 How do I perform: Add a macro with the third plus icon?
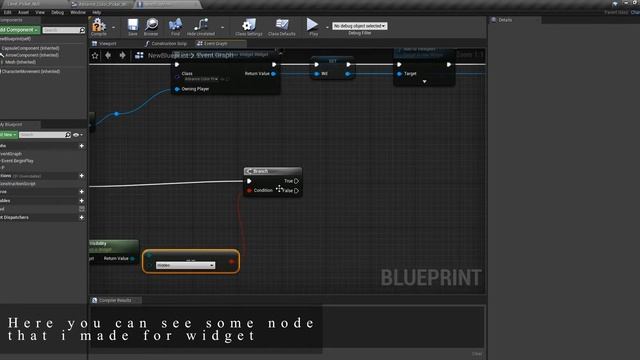click(x=82, y=191)
